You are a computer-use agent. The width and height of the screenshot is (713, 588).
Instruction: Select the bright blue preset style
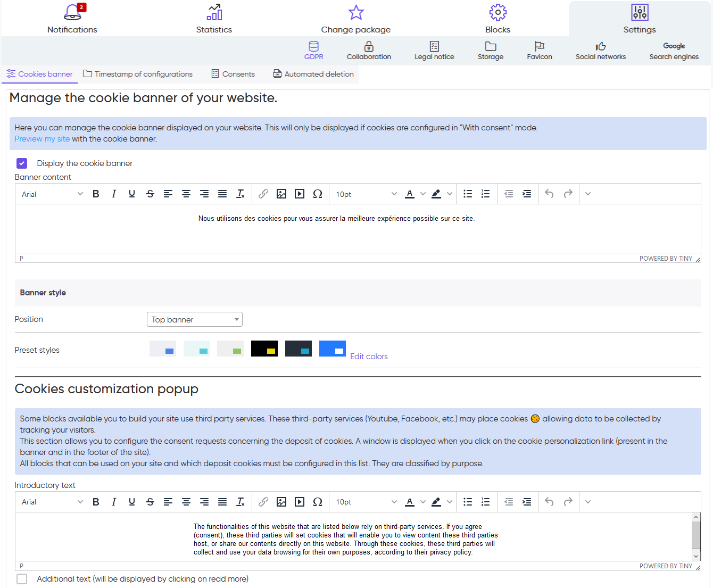point(333,349)
